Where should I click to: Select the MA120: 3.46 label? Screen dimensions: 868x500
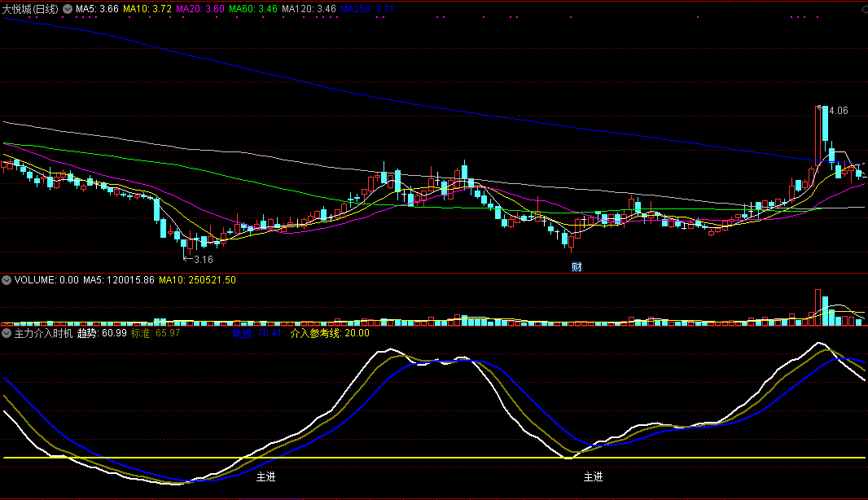click(309, 9)
